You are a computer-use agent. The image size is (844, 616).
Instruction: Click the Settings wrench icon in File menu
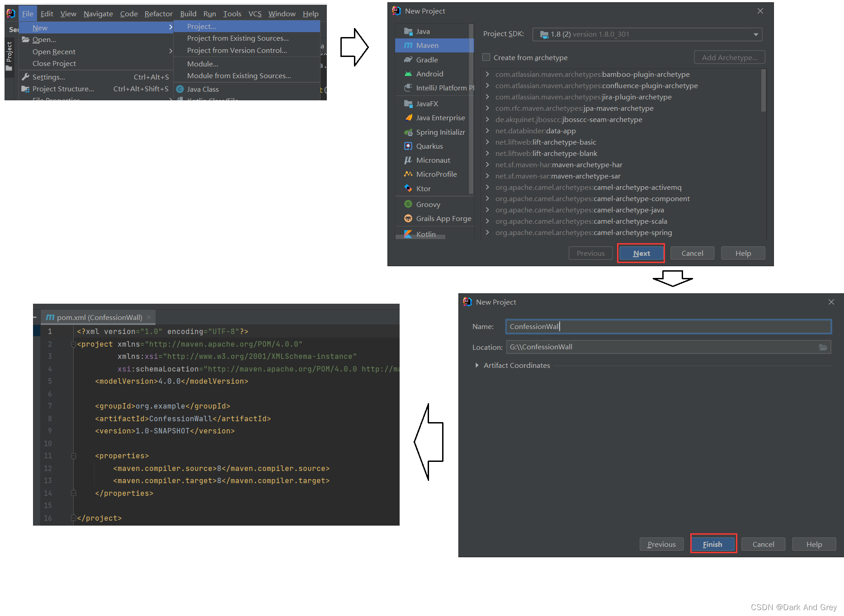(x=25, y=77)
